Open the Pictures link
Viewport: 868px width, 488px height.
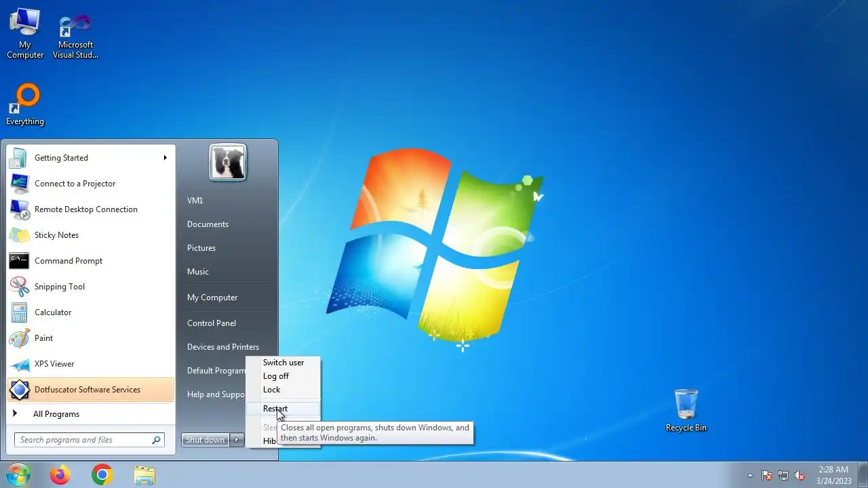click(201, 248)
